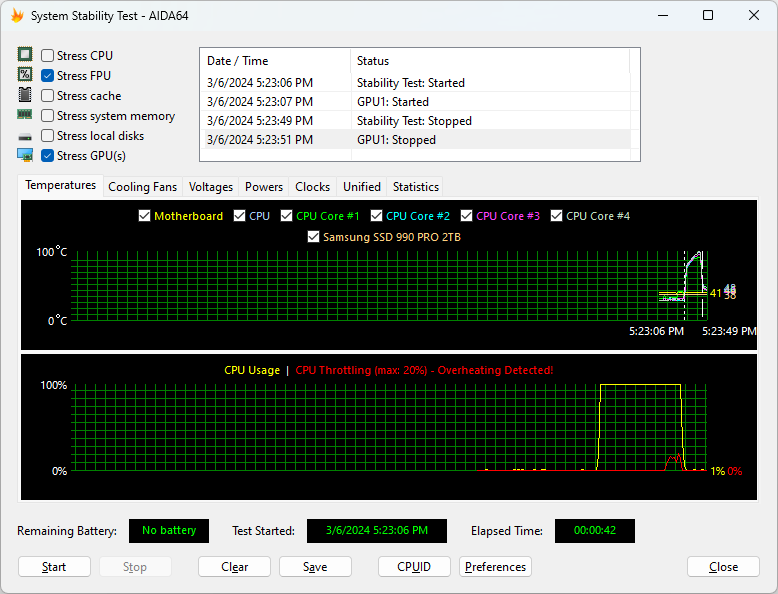Click the AIDA64 flame icon in title bar

pyautogui.click(x=17, y=16)
